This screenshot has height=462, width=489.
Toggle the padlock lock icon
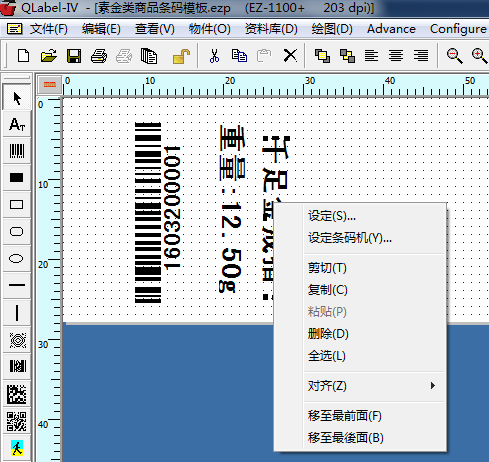181,56
